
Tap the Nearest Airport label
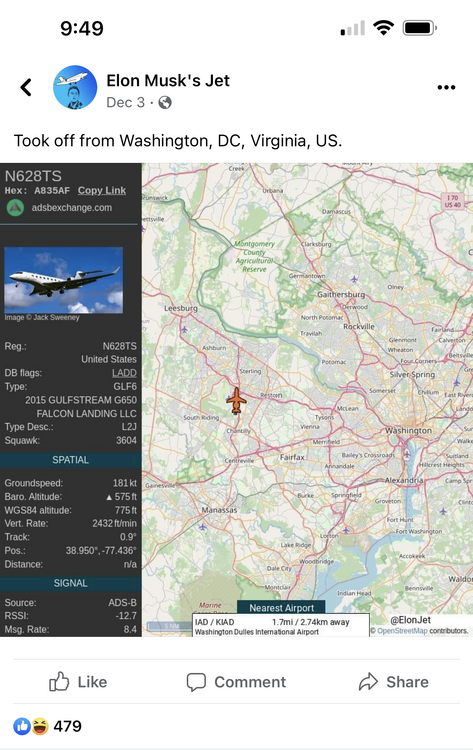click(281, 608)
